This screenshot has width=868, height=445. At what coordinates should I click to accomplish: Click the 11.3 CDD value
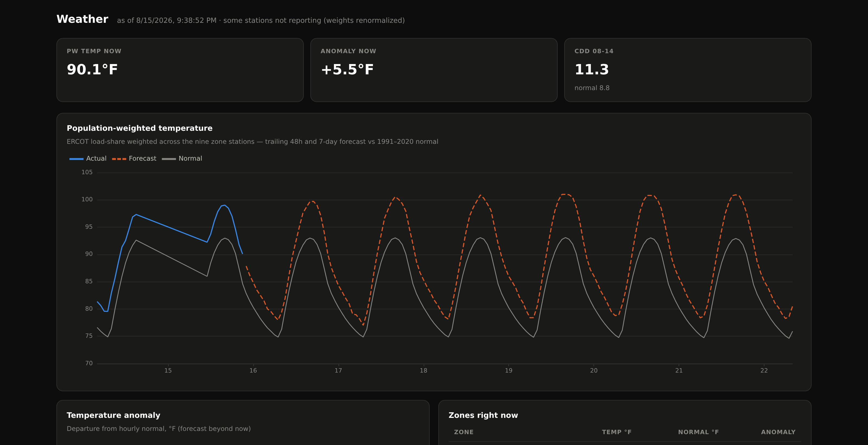tap(592, 69)
